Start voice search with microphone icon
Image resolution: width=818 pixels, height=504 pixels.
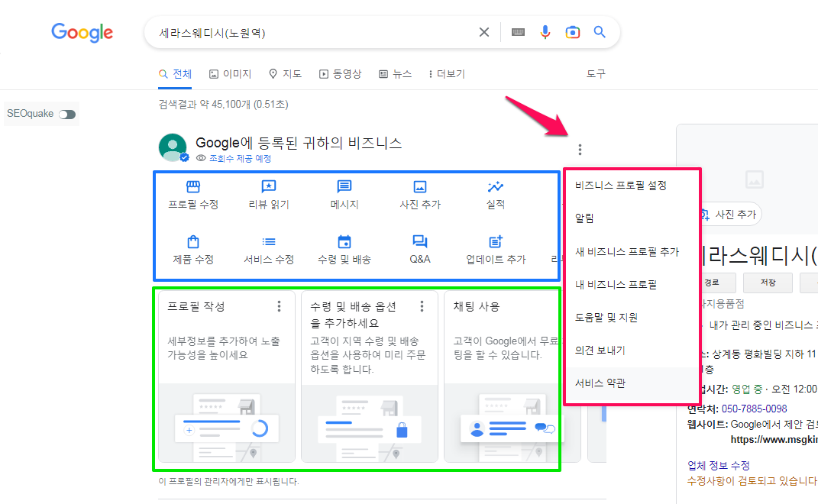coord(545,32)
